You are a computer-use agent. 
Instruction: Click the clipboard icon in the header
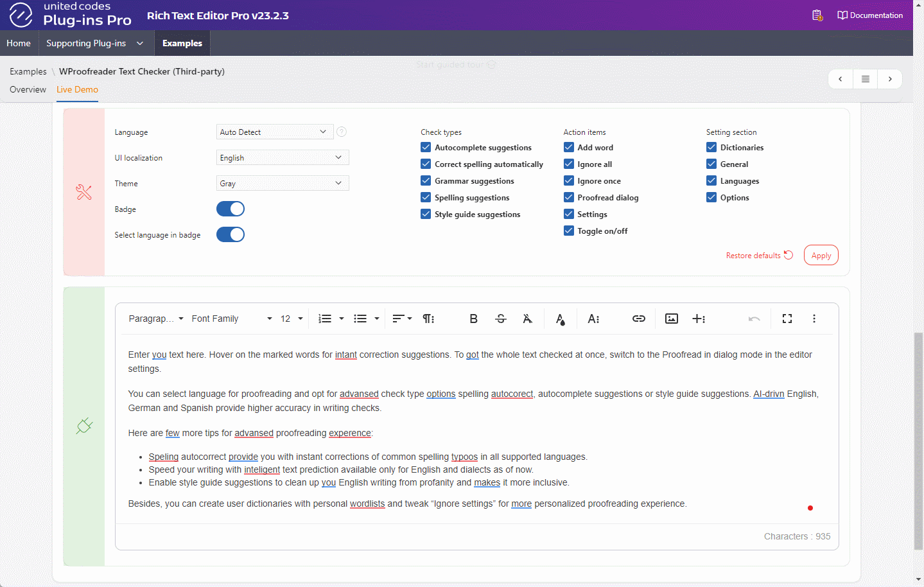click(x=817, y=15)
